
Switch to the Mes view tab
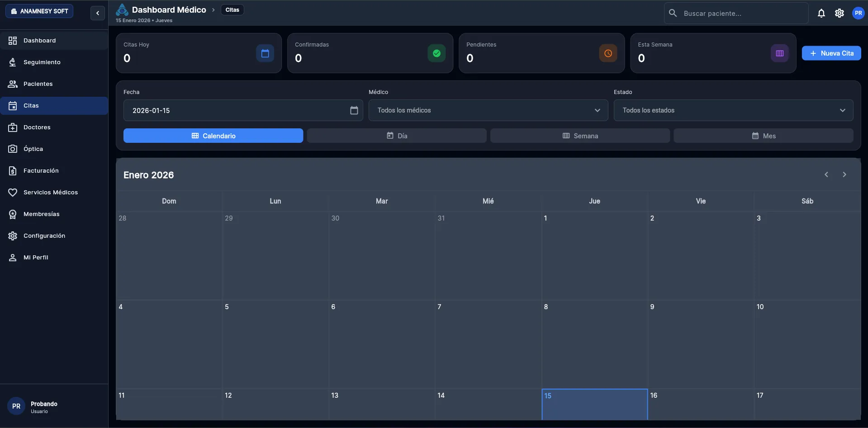764,136
